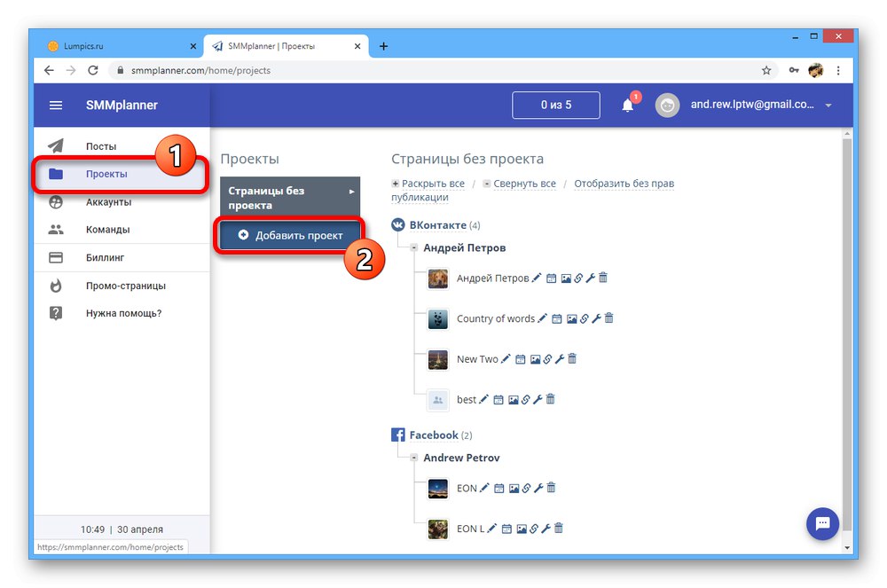This screenshot has height=588, width=887.
Task: Open Chrome three-dot menu
Action: [x=838, y=70]
